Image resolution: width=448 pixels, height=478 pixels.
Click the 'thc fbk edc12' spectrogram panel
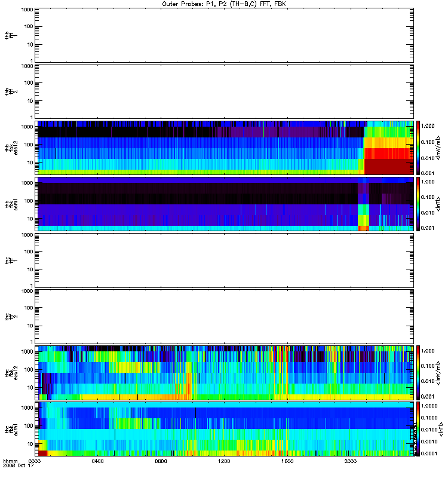[225, 373]
